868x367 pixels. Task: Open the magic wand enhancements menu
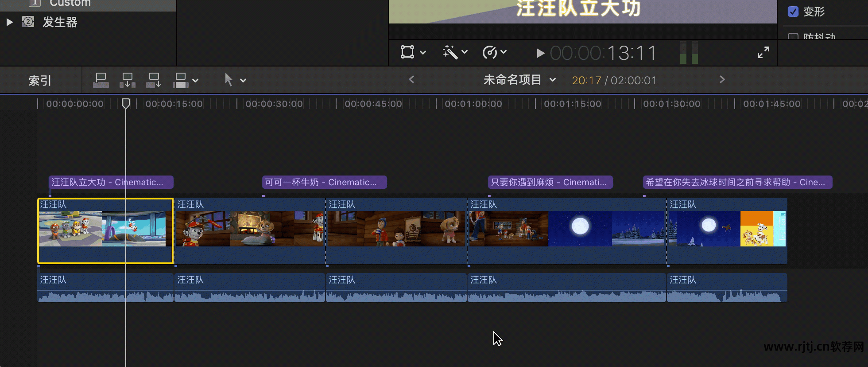(450, 52)
